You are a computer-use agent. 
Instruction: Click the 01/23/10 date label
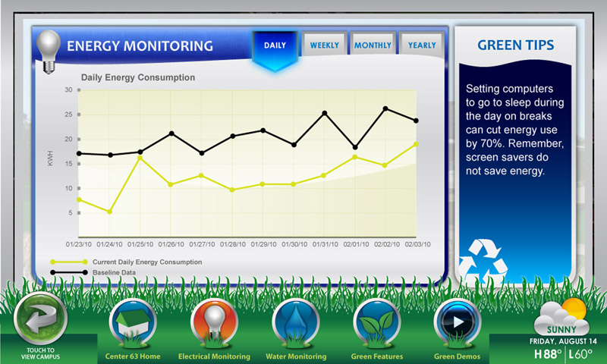[x=79, y=244]
